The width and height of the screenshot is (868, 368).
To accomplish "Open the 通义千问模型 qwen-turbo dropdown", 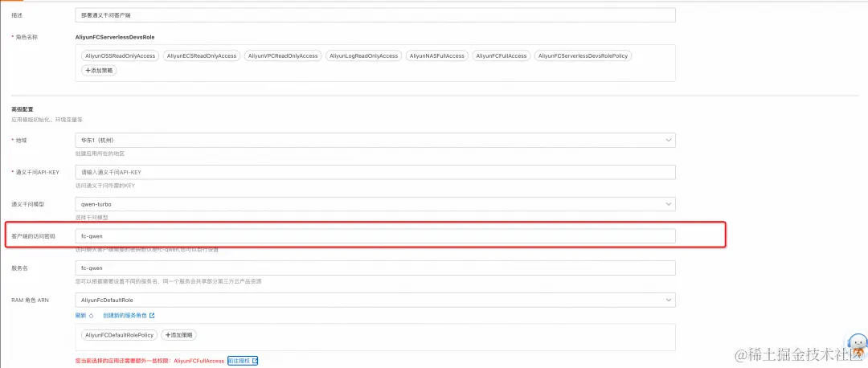I will (x=375, y=204).
